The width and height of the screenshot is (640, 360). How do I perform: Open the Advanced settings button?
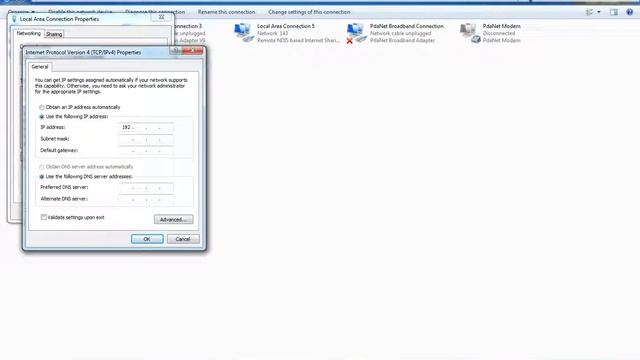[173, 220]
